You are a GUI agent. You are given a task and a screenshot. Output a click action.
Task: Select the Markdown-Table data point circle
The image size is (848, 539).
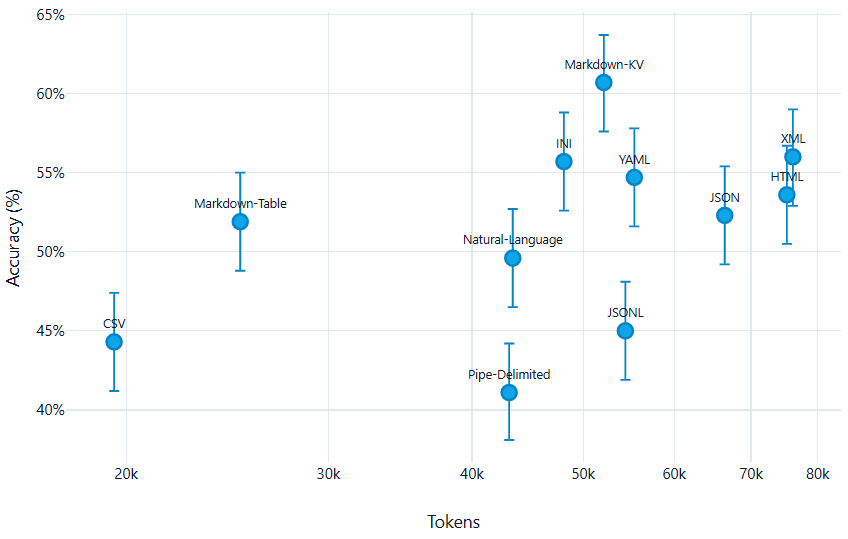click(240, 221)
